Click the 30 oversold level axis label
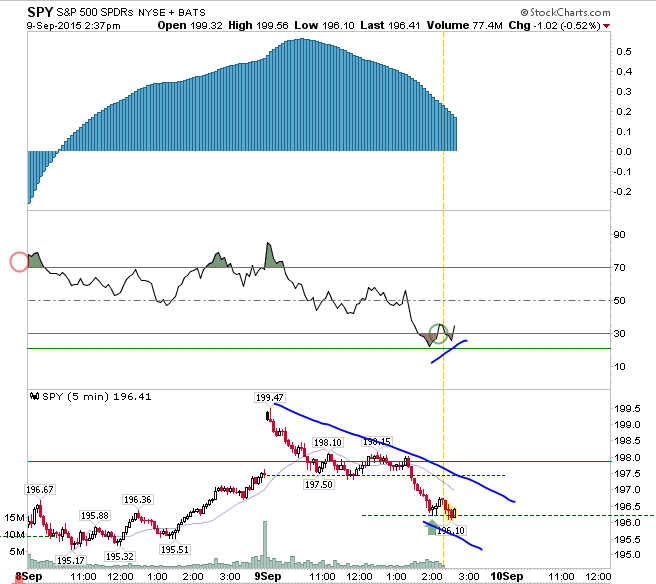The width and height of the screenshot is (656, 584). (x=620, y=333)
